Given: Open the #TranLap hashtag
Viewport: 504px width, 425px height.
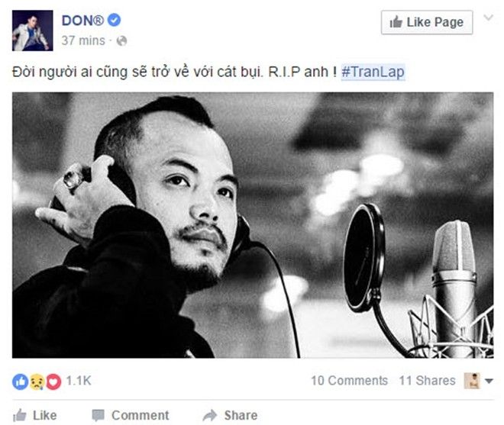Looking at the screenshot, I should (x=373, y=71).
